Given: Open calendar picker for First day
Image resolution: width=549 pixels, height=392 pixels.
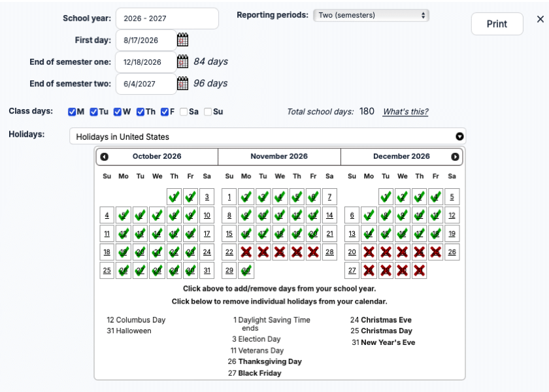Looking at the screenshot, I should click(x=182, y=40).
